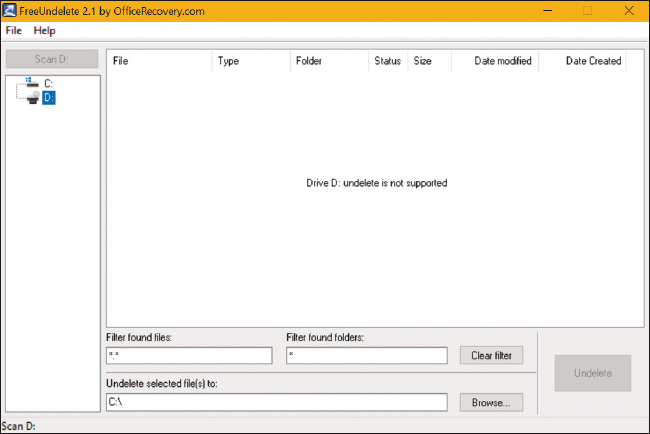Image resolution: width=650 pixels, height=434 pixels.
Task: Select the D: drive label
Action: [x=49, y=98]
